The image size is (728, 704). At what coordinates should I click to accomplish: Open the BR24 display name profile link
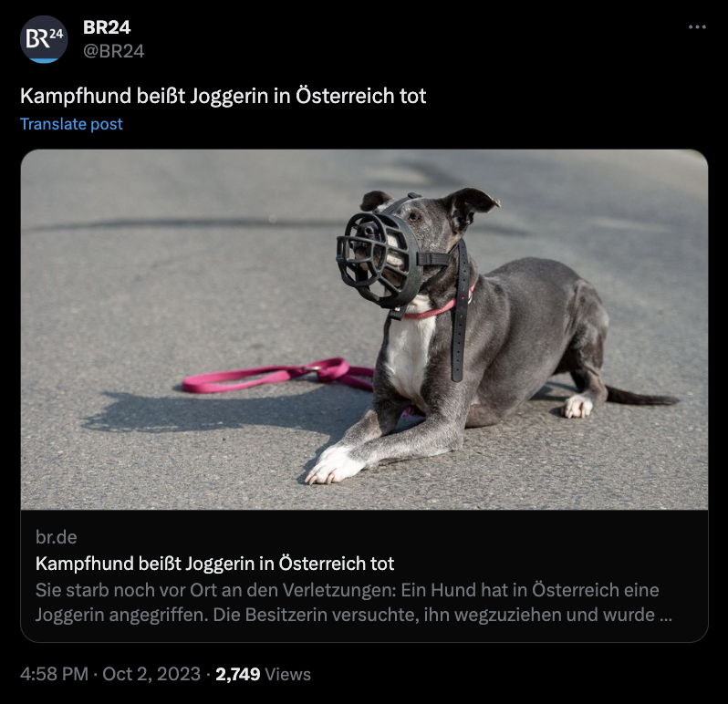click(x=107, y=27)
